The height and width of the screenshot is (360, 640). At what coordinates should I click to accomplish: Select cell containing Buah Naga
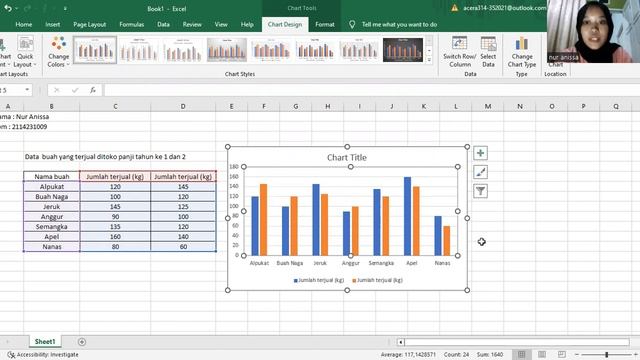pos(52,197)
